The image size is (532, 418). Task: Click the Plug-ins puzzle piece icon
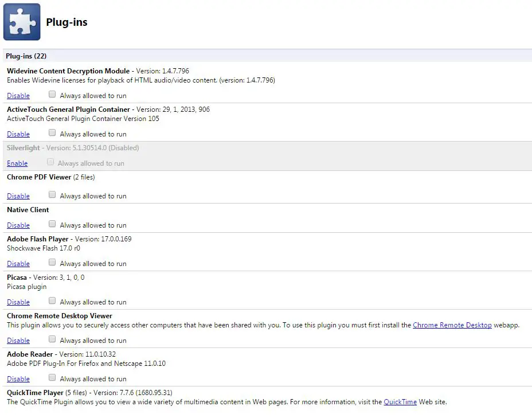[x=22, y=22]
